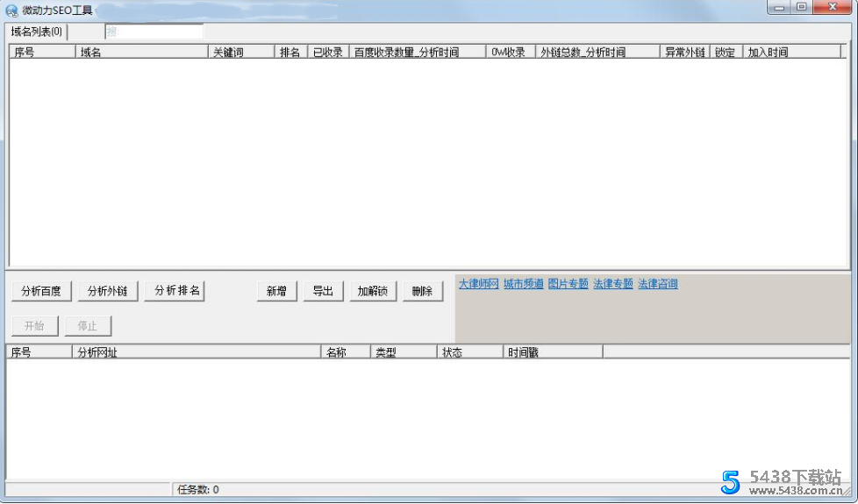Open the 城市频道 link
The height and width of the screenshot is (504, 858).
click(x=524, y=284)
